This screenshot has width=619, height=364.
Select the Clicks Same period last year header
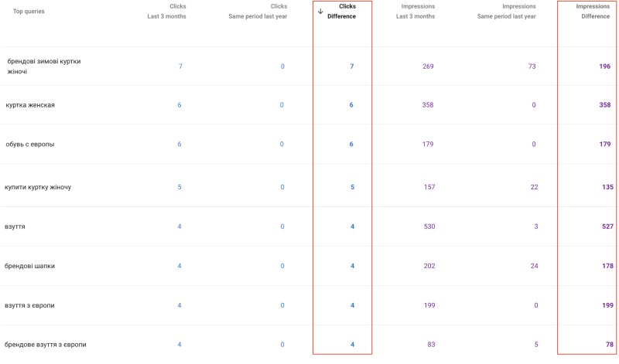coord(258,11)
